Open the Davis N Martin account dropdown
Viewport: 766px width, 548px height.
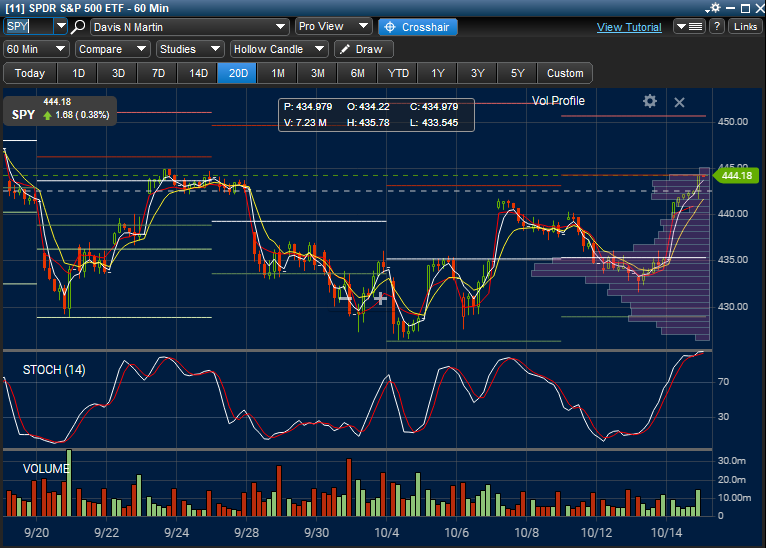pos(190,27)
